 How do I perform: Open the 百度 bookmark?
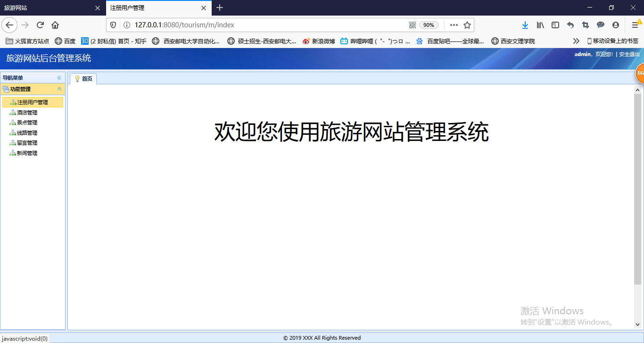click(65, 41)
